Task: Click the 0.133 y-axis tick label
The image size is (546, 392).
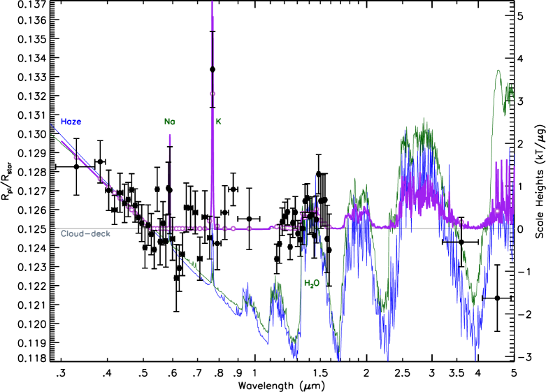Action: pyautogui.click(x=32, y=77)
